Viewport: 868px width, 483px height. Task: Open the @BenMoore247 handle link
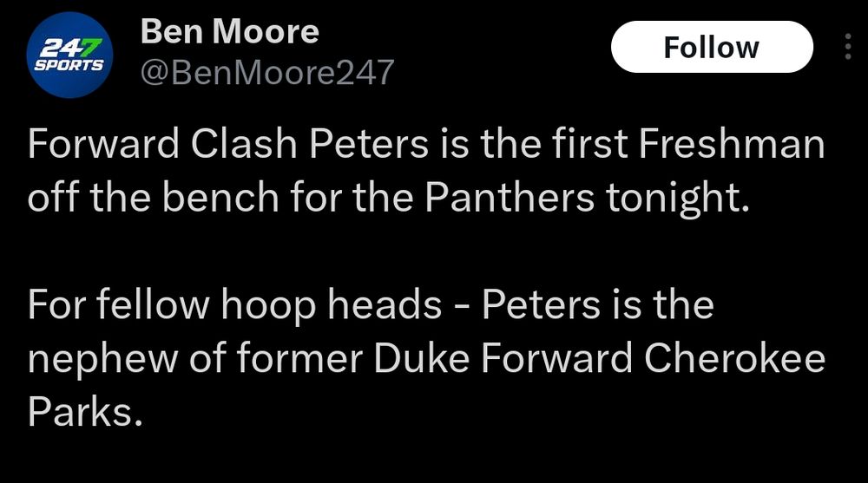[267, 73]
